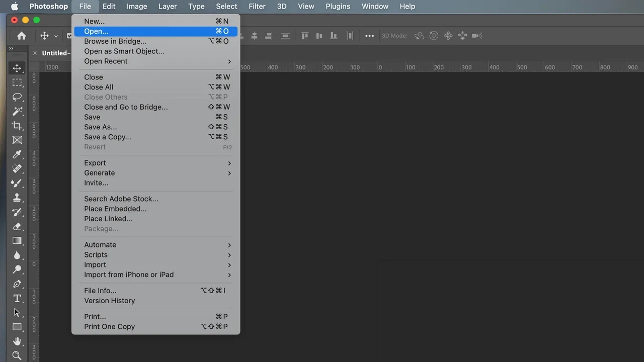
Task: Close the Untitled document tab
Action: 35,53
